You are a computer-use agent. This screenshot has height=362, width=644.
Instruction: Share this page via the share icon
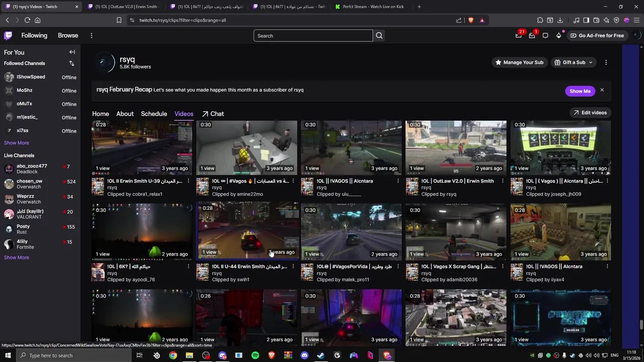click(x=459, y=20)
